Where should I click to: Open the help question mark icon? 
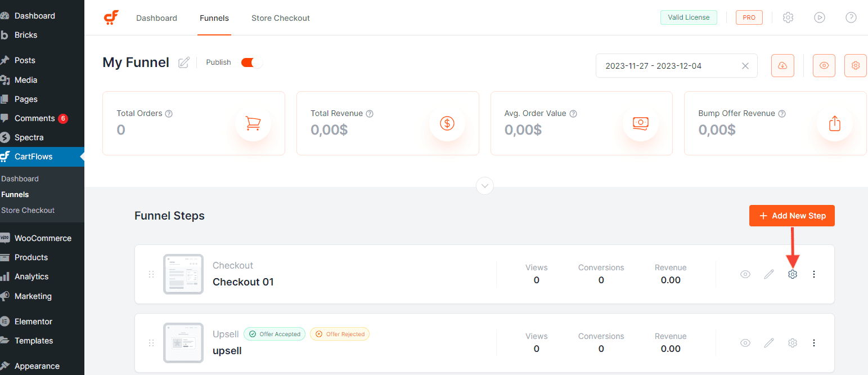pos(851,17)
